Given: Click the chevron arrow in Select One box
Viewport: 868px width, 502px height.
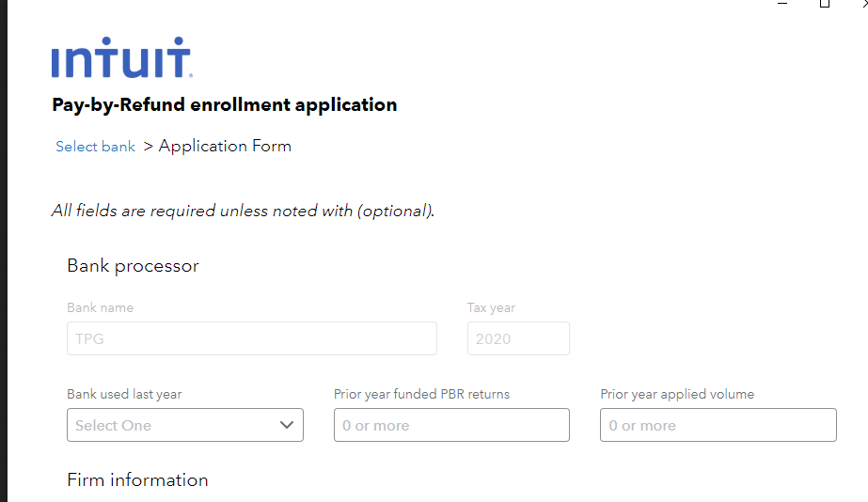Looking at the screenshot, I should (287, 425).
